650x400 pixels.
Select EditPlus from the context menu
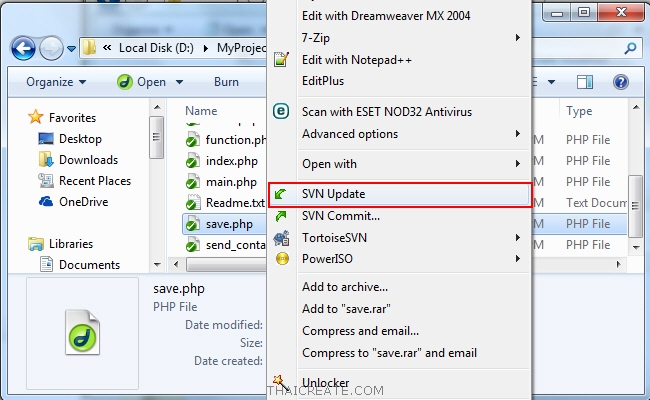[x=323, y=81]
